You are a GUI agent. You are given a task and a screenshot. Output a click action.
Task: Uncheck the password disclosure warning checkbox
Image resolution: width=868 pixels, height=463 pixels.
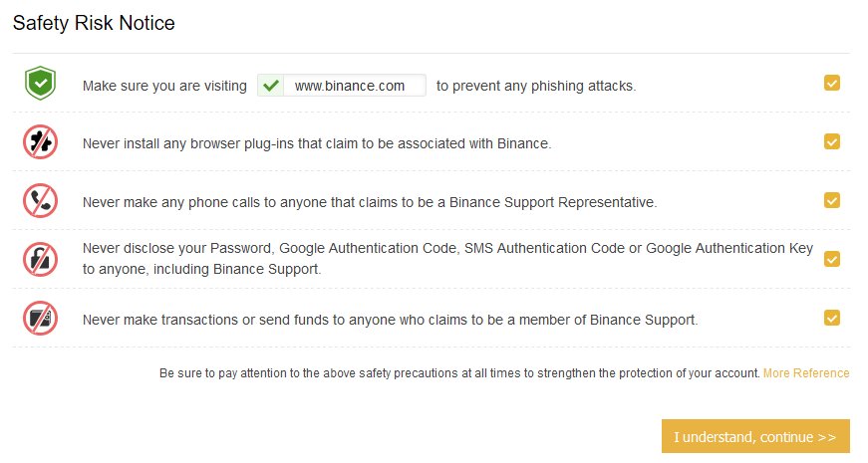click(832, 259)
